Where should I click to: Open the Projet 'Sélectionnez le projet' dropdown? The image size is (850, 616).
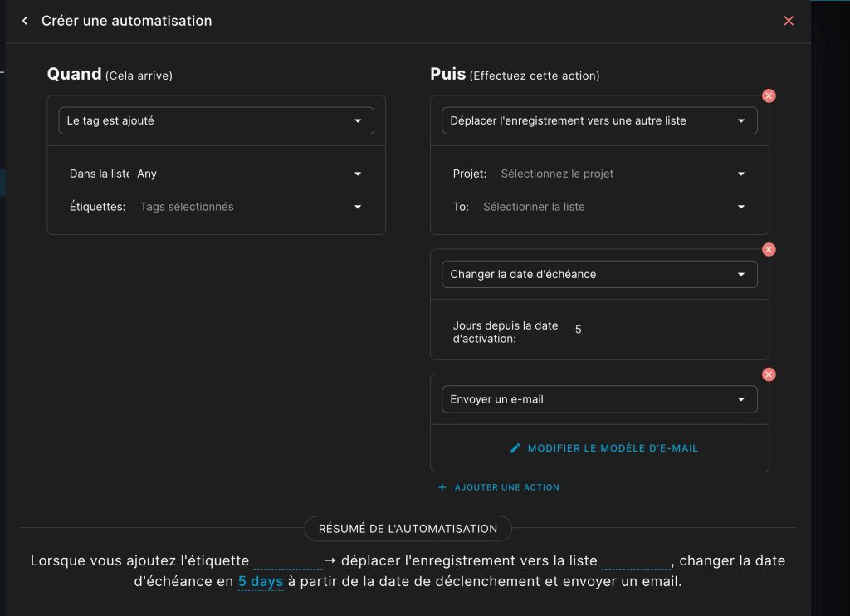coord(623,174)
